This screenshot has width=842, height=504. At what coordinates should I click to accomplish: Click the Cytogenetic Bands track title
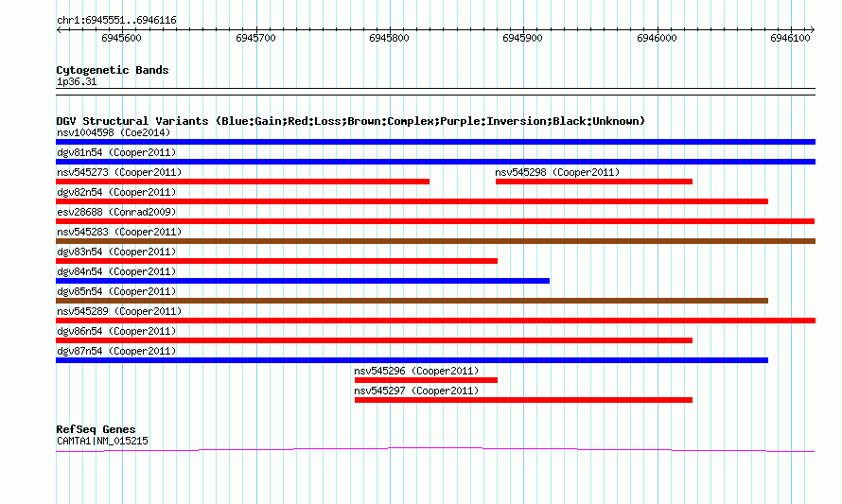click(113, 70)
